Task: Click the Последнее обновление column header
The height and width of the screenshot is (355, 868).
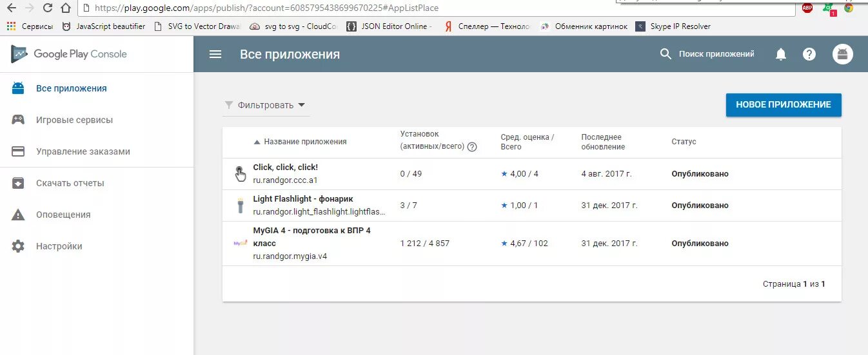Action: point(603,142)
